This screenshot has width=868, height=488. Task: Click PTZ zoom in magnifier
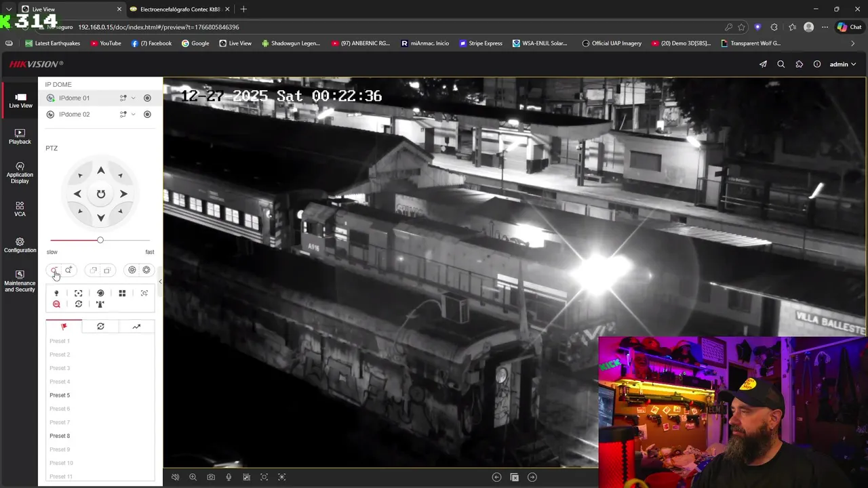tap(68, 270)
